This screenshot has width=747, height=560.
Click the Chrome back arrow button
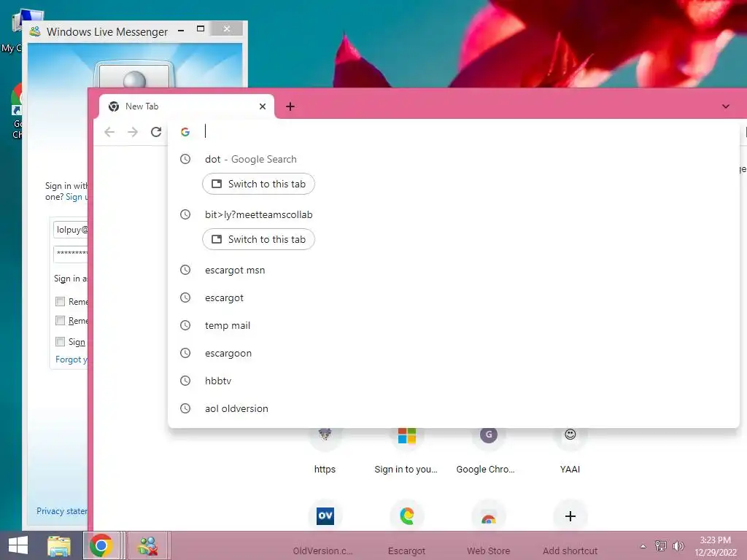point(109,132)
